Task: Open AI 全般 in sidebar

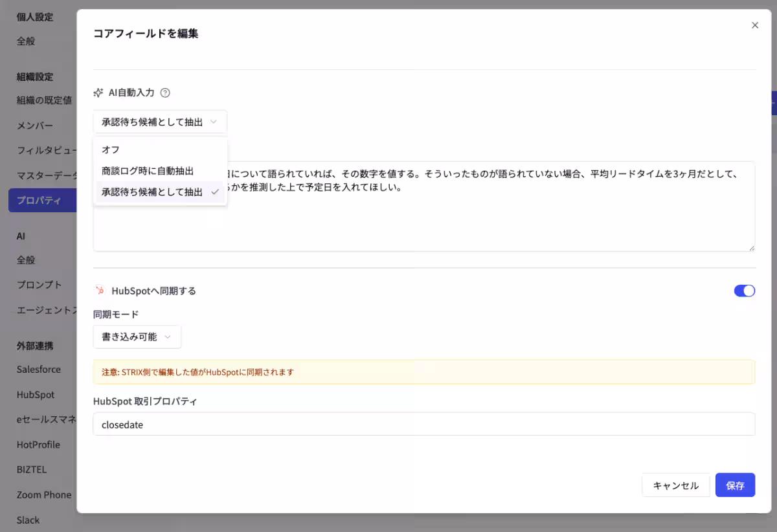Action: pos(26,260)
